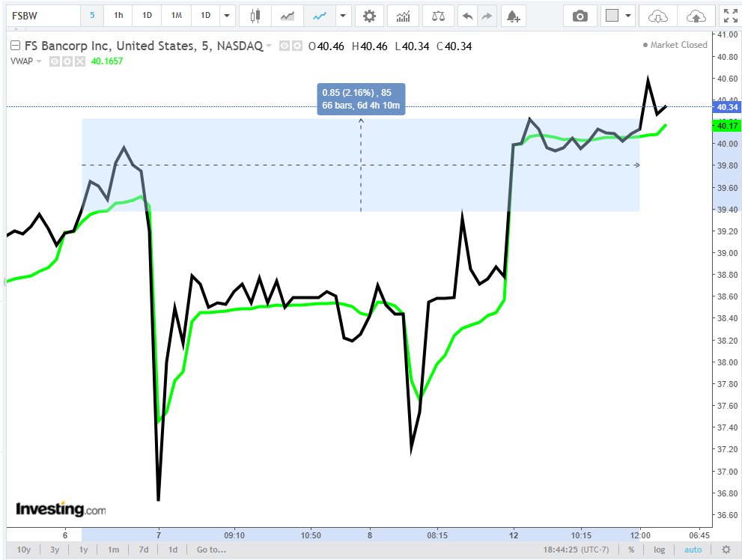This screenshot has height=560, width=742.
Task: Open the indicators panel icon
Action: click(x=403, y=14)
